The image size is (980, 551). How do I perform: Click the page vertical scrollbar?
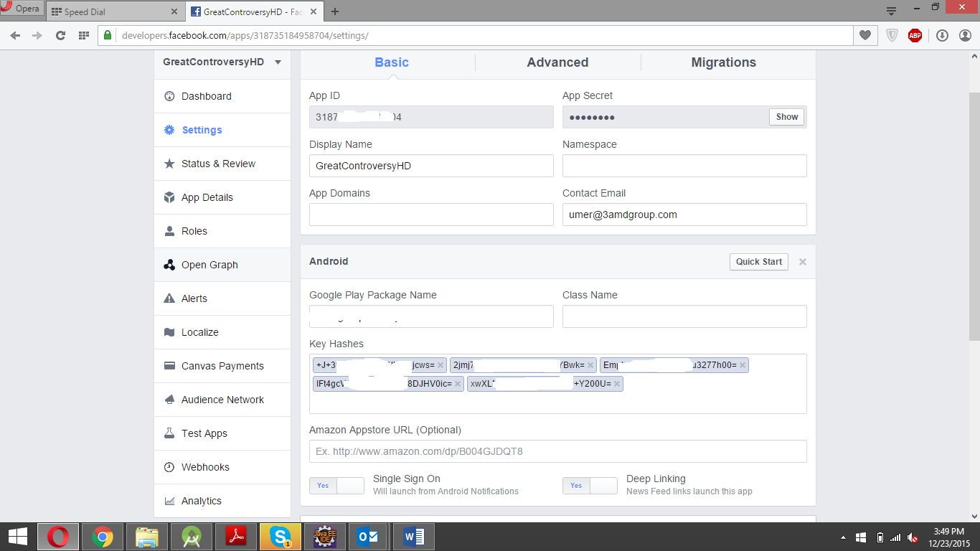[974, 215]
